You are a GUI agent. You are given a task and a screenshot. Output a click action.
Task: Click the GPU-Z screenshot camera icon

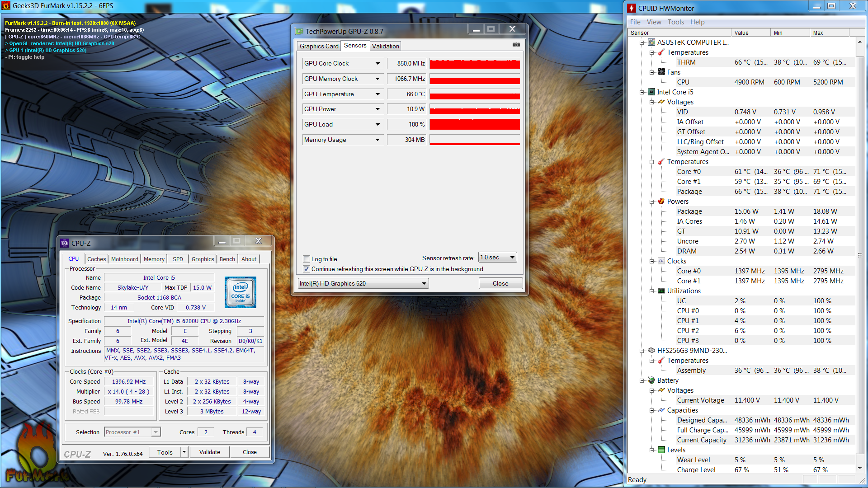click(516, 45)
